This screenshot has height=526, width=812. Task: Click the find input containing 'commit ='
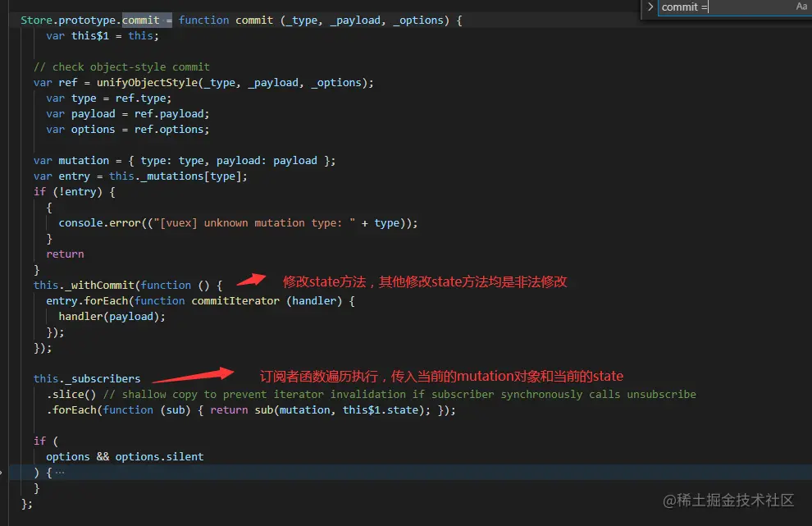[x=725, y=7]
